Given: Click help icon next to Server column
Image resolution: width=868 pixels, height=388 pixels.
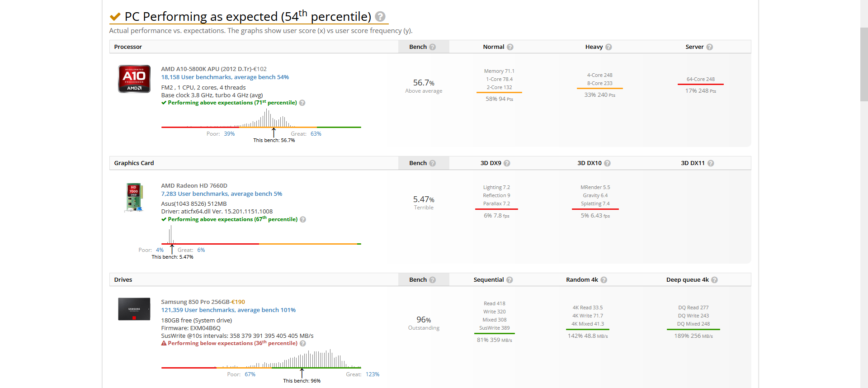Looking at the screenshot, I should pos(709,47).
